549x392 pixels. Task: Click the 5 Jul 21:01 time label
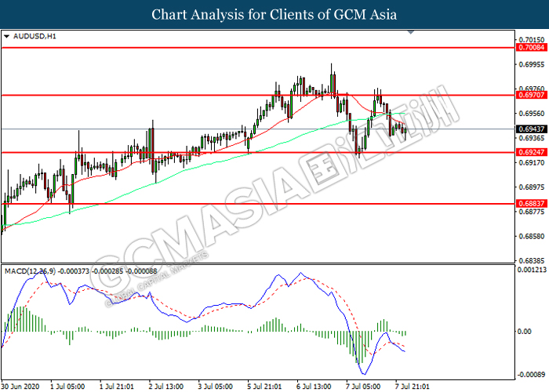[265, 386]
